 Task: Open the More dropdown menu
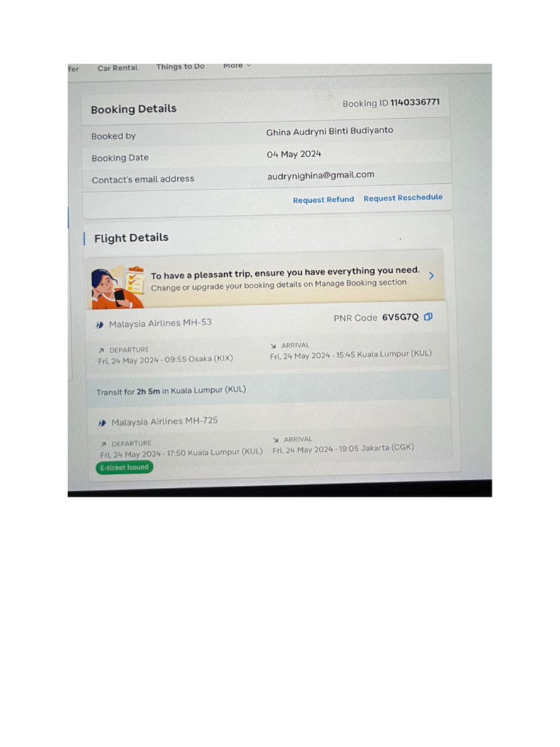click(x=237, y=66)
